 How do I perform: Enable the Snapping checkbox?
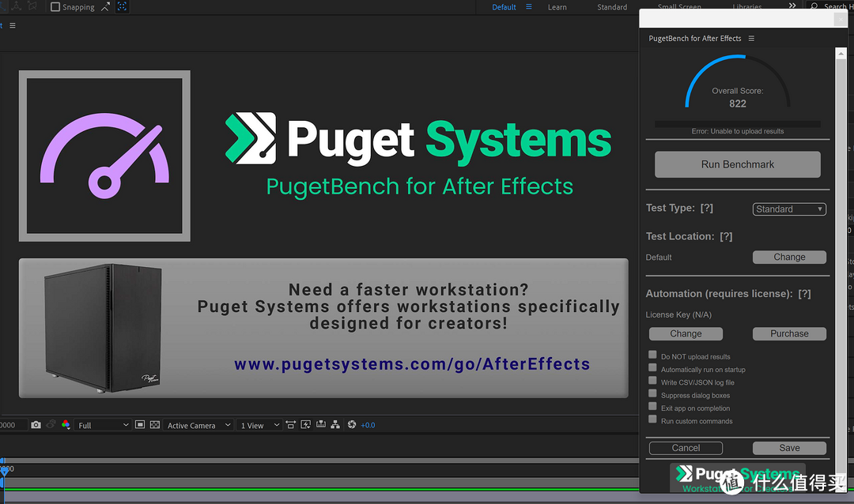(x=55, y=7)
